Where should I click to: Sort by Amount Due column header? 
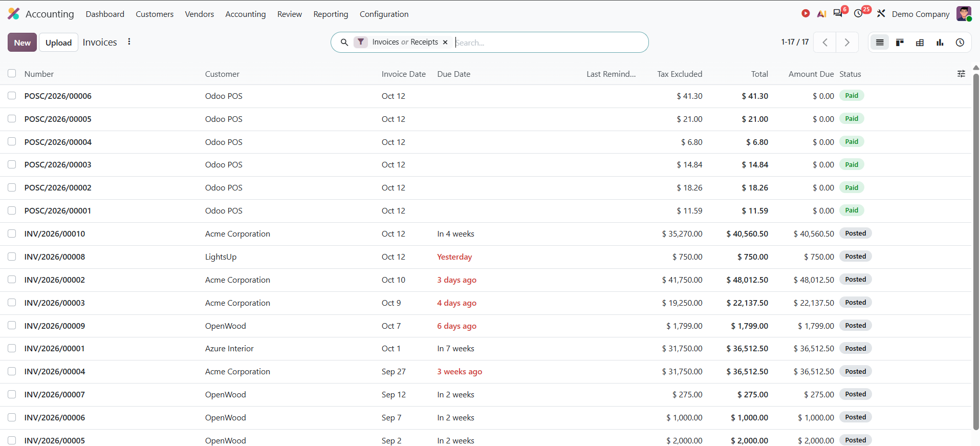[x=811, y=74]
